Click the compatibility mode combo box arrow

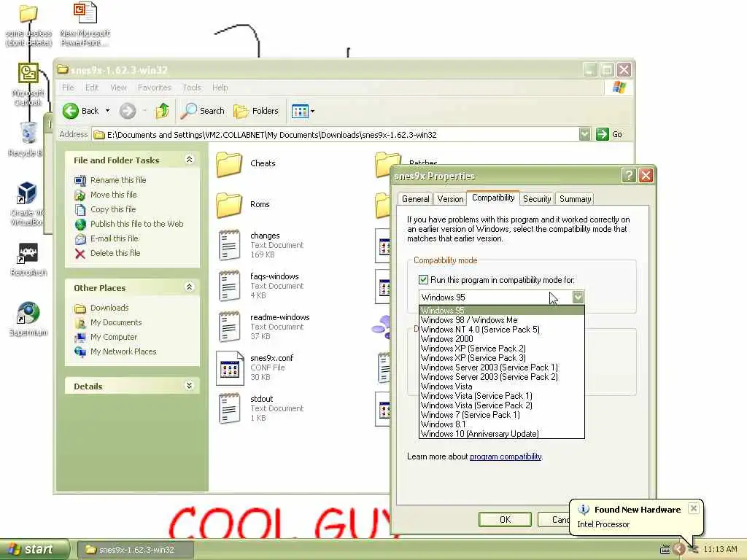(578, 297)
